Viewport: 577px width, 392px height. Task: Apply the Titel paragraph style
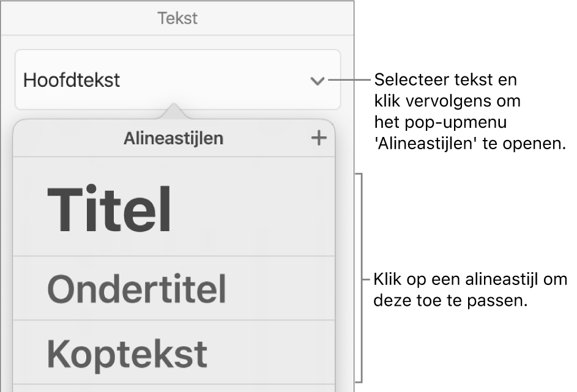[x=110, y=210]
